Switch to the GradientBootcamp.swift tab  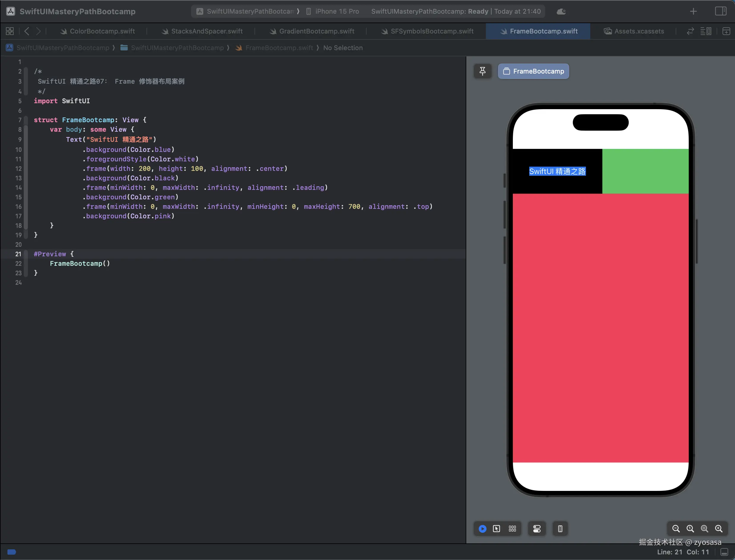pos(316,31)
